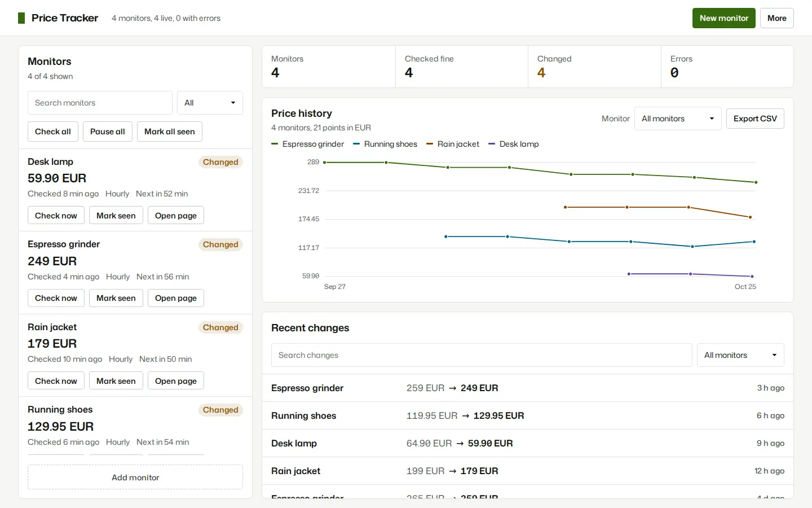Select Rain jacket recent change row
Viewport: 812px width, 508px height.
coord(528,471)
